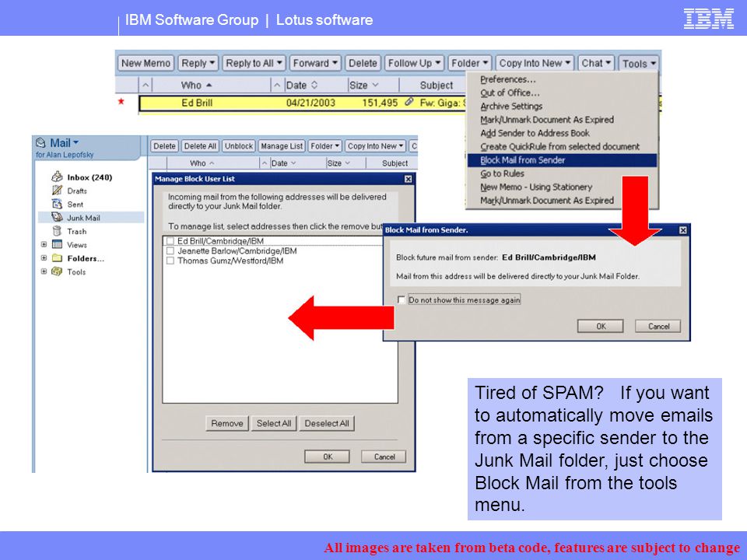Enable Do not show this message again
Image resolution: width=747 pixels, height=560 pixels.
pos(402,299)
